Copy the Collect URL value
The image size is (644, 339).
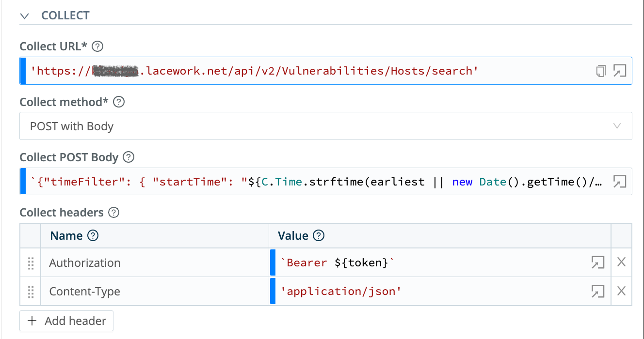coord(601,70)
